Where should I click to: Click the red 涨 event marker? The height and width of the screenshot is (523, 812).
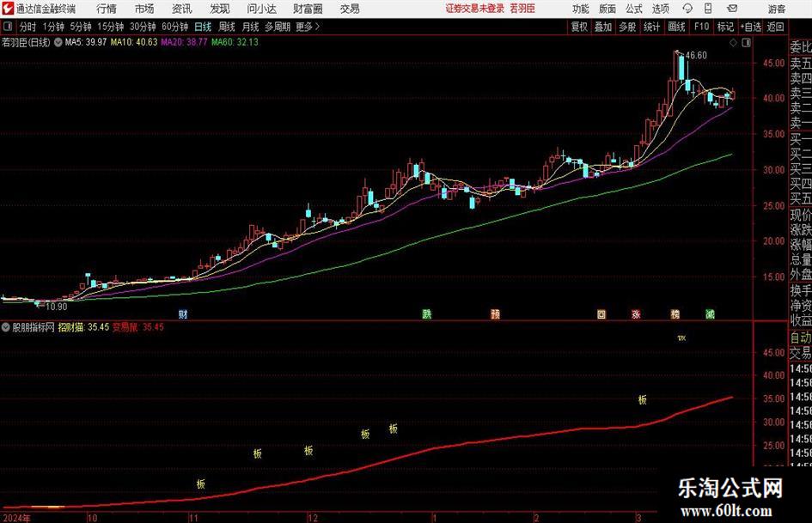(x=635, y=313)
